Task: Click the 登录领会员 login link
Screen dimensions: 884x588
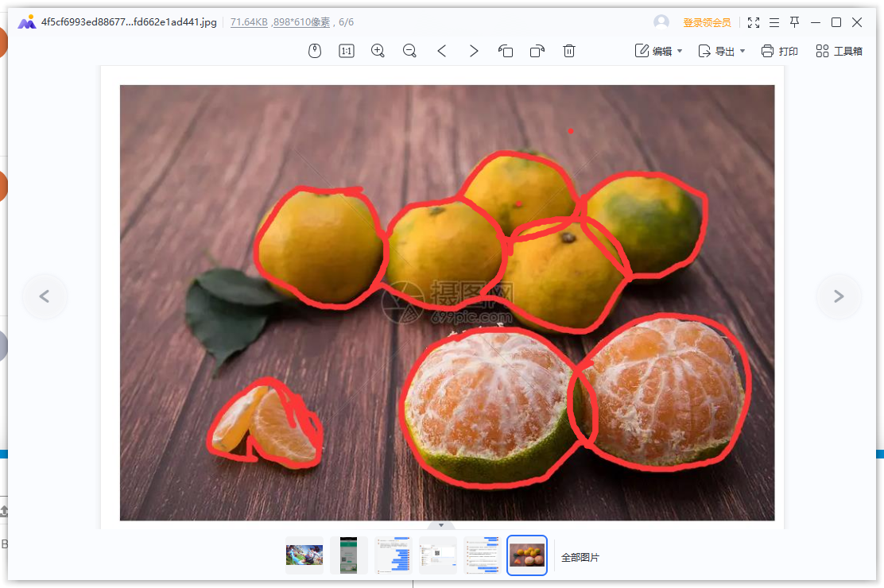Action: click(x=707, y=22)
